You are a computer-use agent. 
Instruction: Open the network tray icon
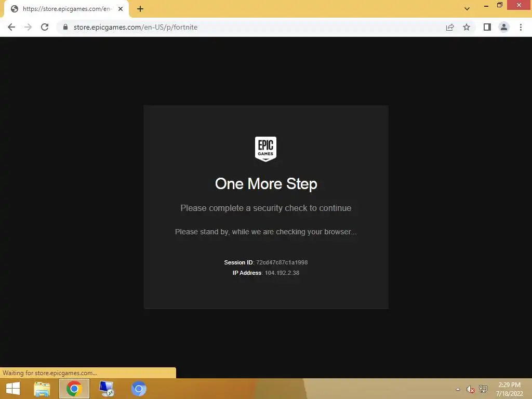click(x=483, y=389)
